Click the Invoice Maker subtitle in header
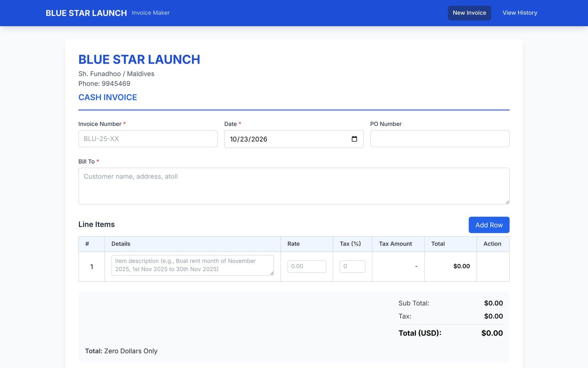This screenshot has height=368, width=588. (x=151, y=13)
